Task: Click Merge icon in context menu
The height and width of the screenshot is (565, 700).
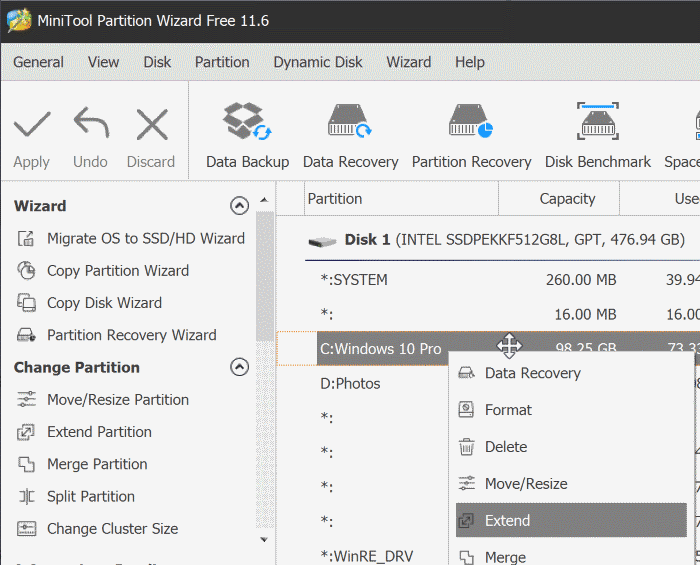Action: coord(467,557)
